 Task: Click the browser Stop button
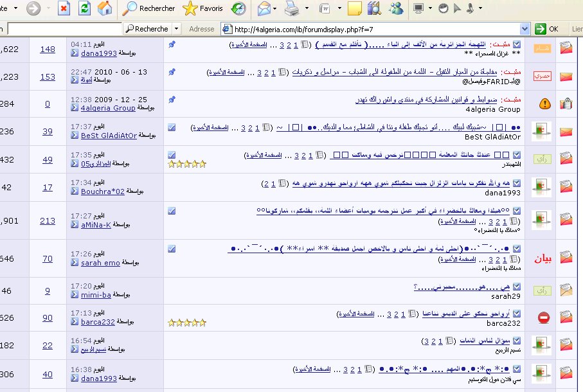point(64,8)
